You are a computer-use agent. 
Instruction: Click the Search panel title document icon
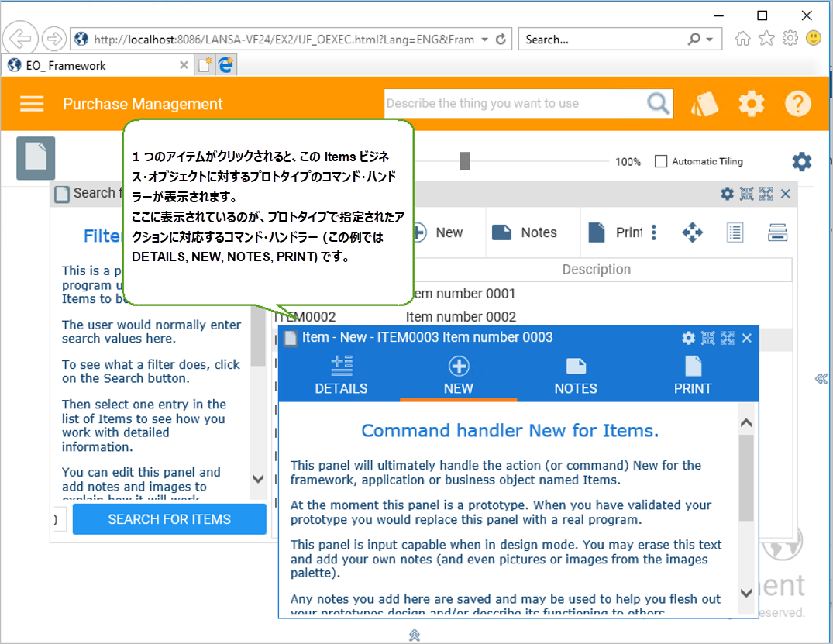62,194
